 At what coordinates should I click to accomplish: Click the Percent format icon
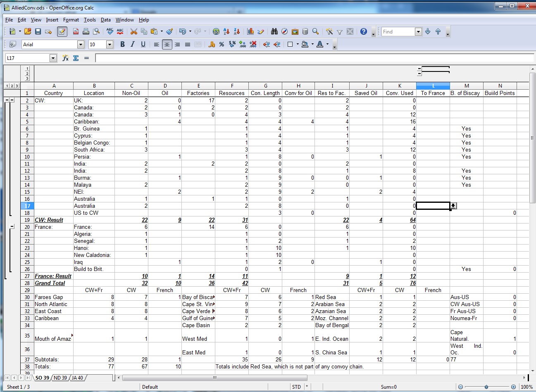point(222,44)
